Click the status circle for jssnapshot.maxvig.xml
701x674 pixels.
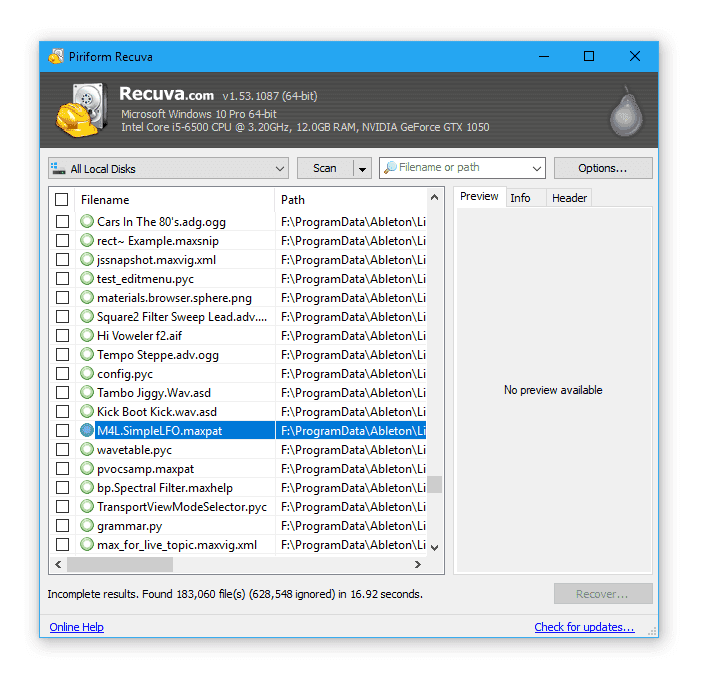coord(87,259)
